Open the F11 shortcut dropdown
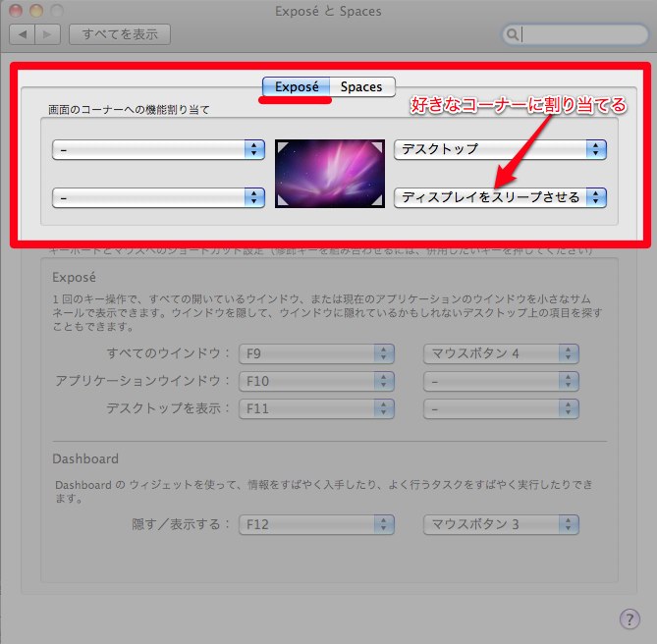The image size is (657, 644). [x=316, y=408]
